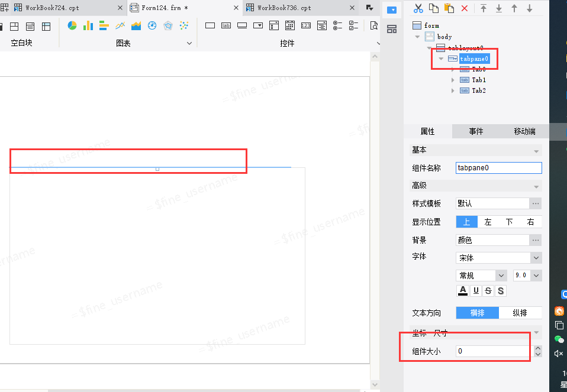Screen dimensions: 567x392
Task: Collapse the body tree node
Action: (x=418, y=37)
